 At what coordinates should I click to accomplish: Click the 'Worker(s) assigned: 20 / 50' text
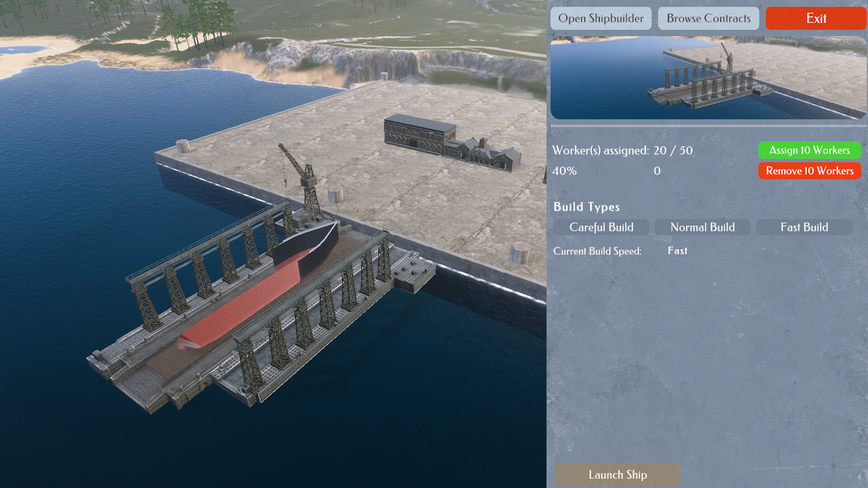pyautogui.click(x=623, y=150)
